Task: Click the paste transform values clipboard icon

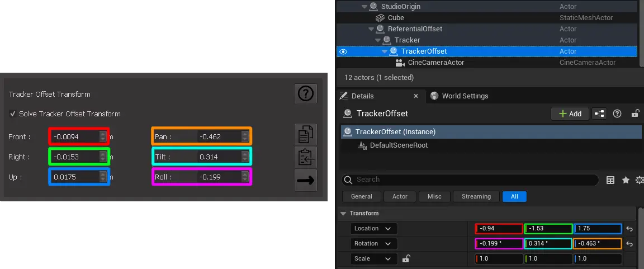Action: [x=306, y=158]
